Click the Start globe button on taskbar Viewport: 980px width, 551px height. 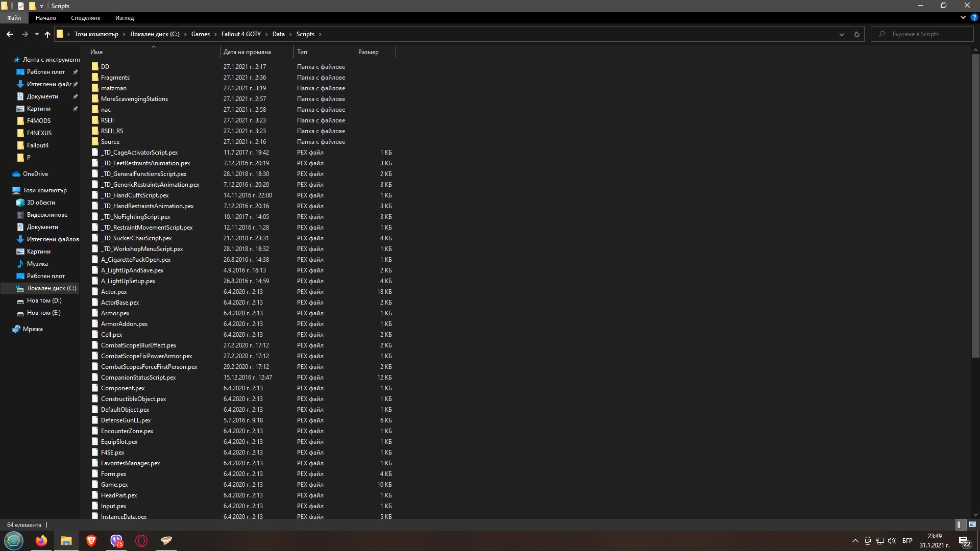point(14,540)
